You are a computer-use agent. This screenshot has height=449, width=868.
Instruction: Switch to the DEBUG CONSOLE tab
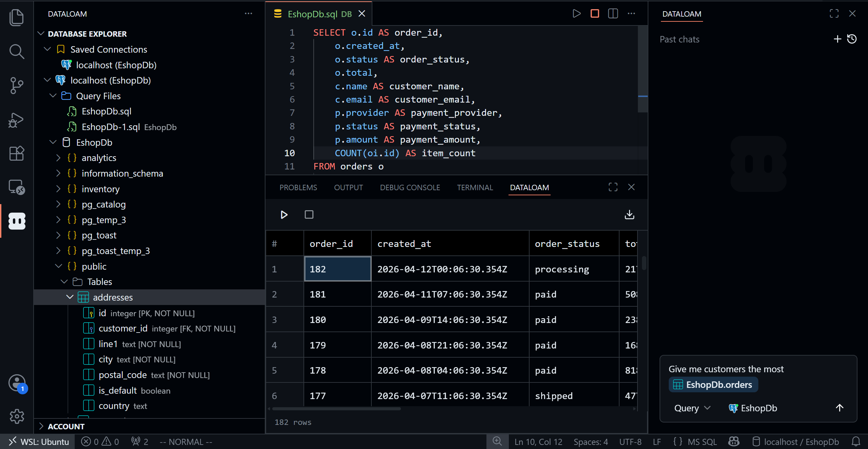click(410, 187)
